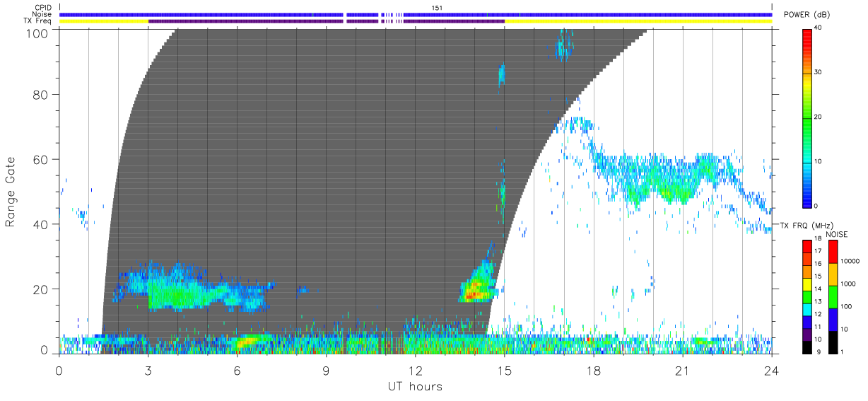This screenshot has width=868, height=401.
Task: Click the TX FRQ (MHz) legend title
Action: tap(806, 225)
